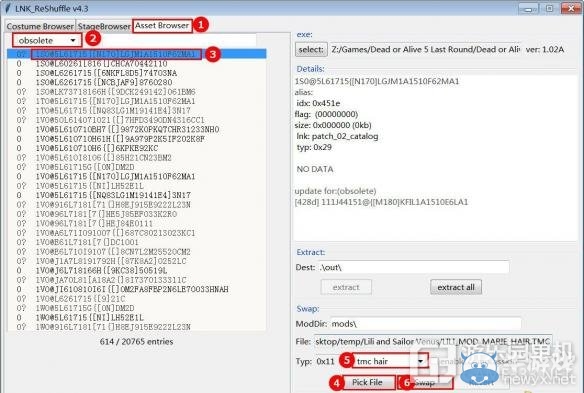Image resolution: width=584 pixels, height=393 pixels.
Task: Click the ModDir field containing mods\
Action: (426, 324)
